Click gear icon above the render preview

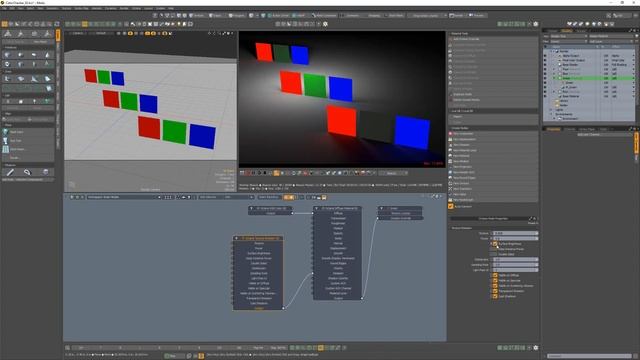(x=325, y=24)
